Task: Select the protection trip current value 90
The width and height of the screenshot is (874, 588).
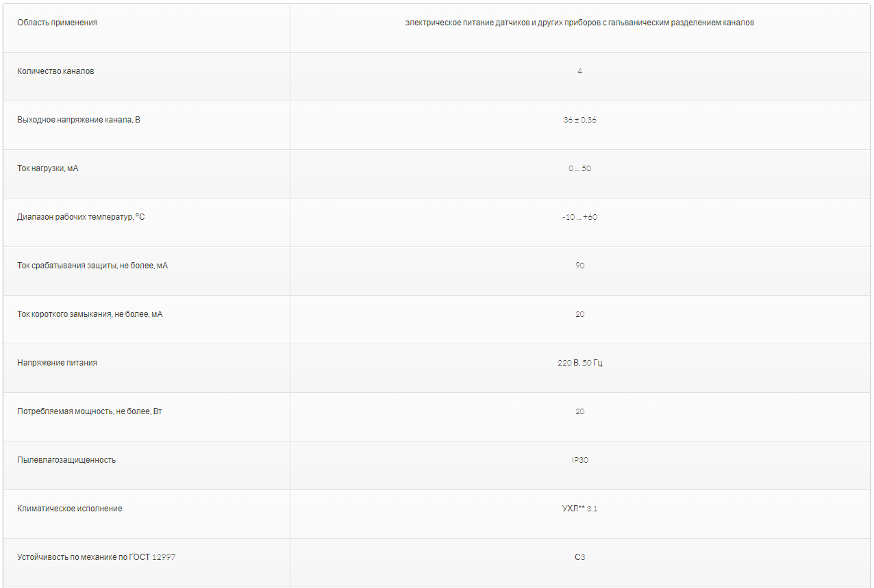Action: click(x=579, y=266)
